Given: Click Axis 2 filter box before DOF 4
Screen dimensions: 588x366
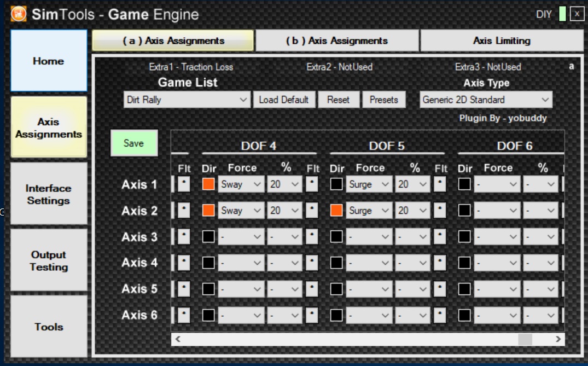Looking at the screenshot, I should click(184, 211).
